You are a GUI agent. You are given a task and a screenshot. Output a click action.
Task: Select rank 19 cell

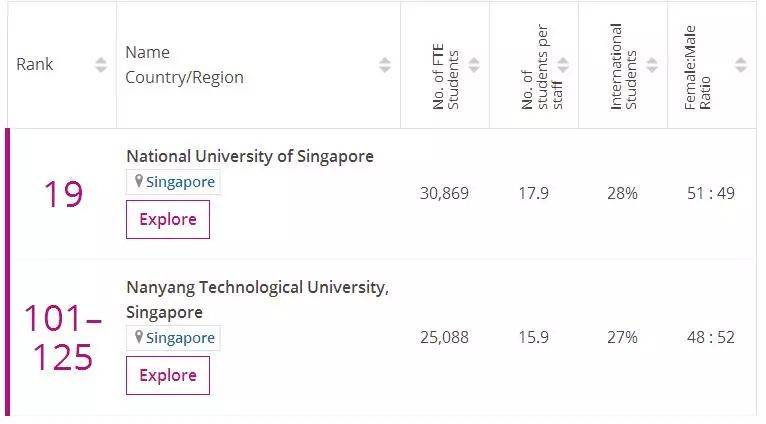[x=62, y=193]
